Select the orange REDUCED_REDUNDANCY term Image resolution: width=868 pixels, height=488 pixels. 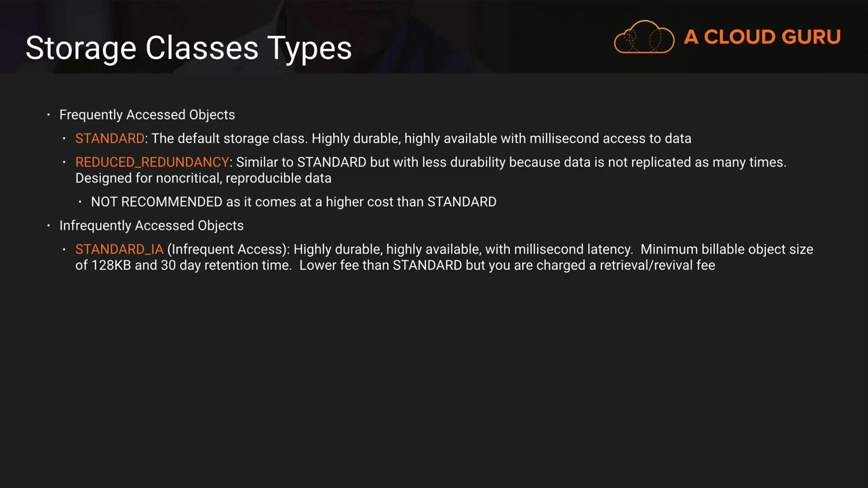click(x=152, y=162)
